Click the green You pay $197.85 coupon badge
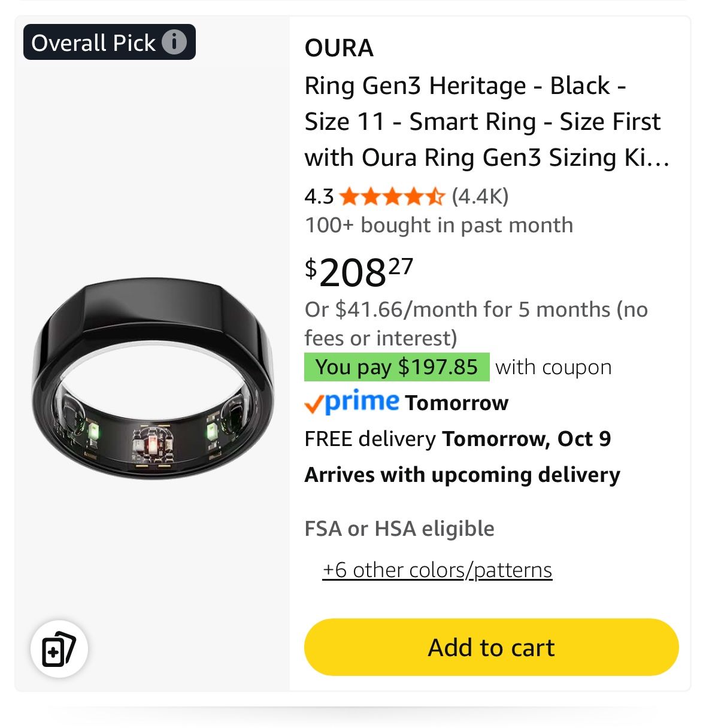 (x=396, y=367)
